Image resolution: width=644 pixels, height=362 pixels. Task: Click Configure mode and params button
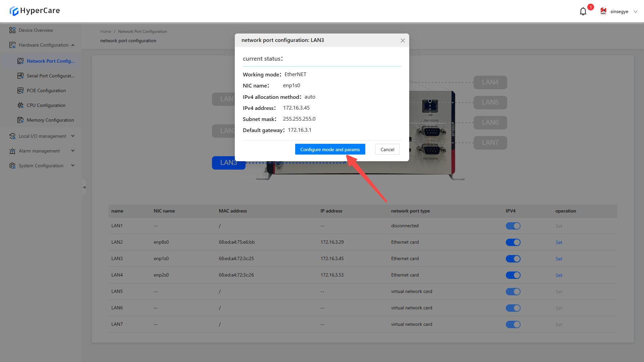pyautogui.click(x=330, y=149)
